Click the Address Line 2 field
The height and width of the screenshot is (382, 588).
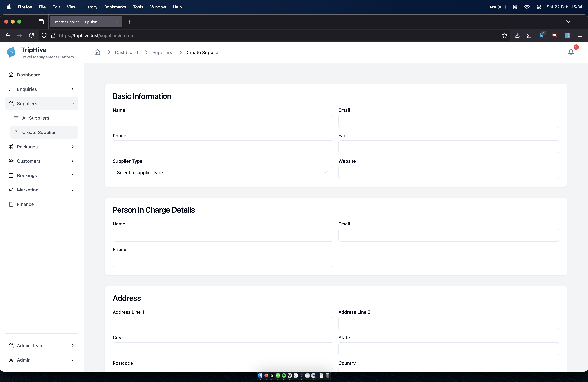pyautogui.click(x=448, y=323)
